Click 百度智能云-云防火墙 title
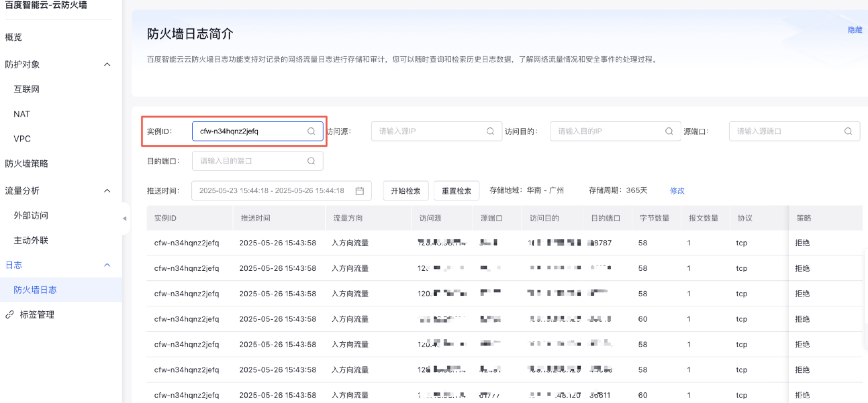The image size is (868, 403). (x=46, y=5)
